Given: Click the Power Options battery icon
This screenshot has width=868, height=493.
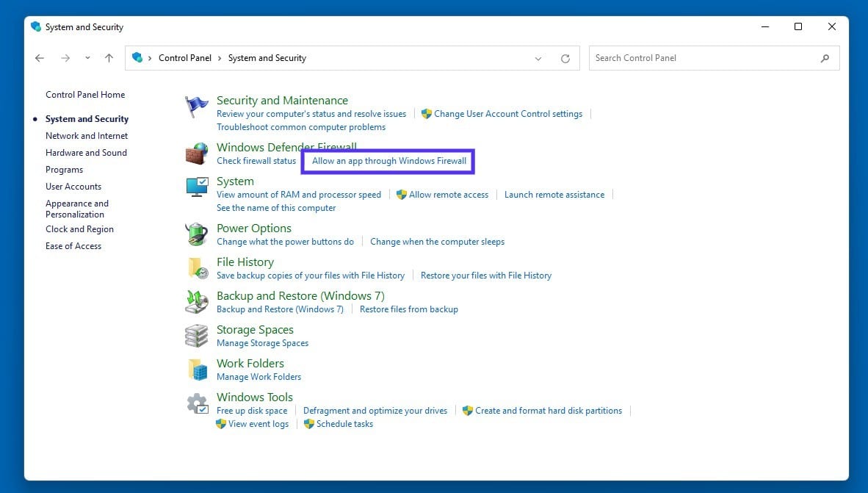Looking at the screenshot, I should [196, 234].
